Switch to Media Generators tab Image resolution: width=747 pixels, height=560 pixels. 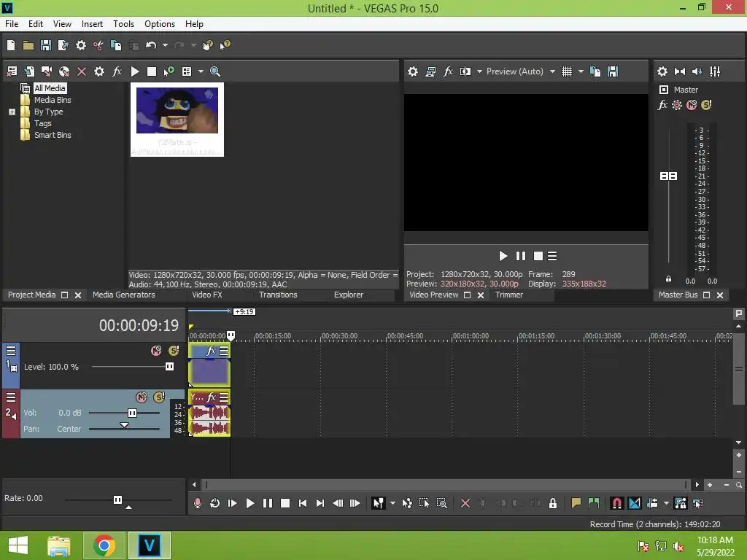(x=123, y=295)
